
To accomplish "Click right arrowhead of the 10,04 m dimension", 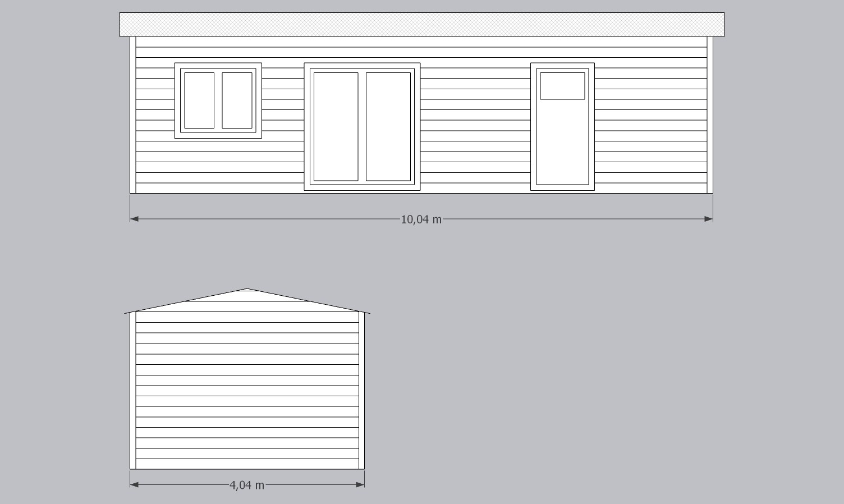I will pos(709,219).
